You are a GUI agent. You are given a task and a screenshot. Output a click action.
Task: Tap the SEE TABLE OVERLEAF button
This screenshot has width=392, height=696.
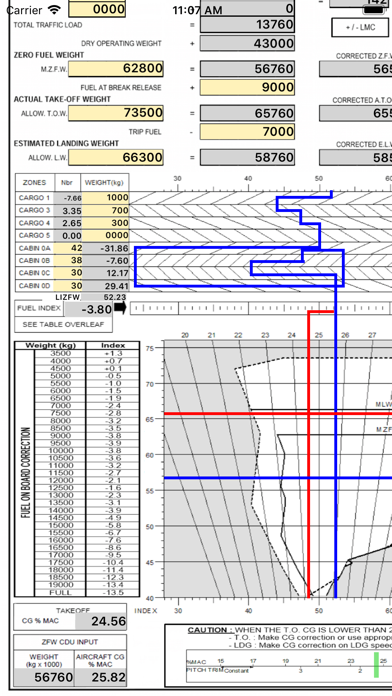click(63, 324)
